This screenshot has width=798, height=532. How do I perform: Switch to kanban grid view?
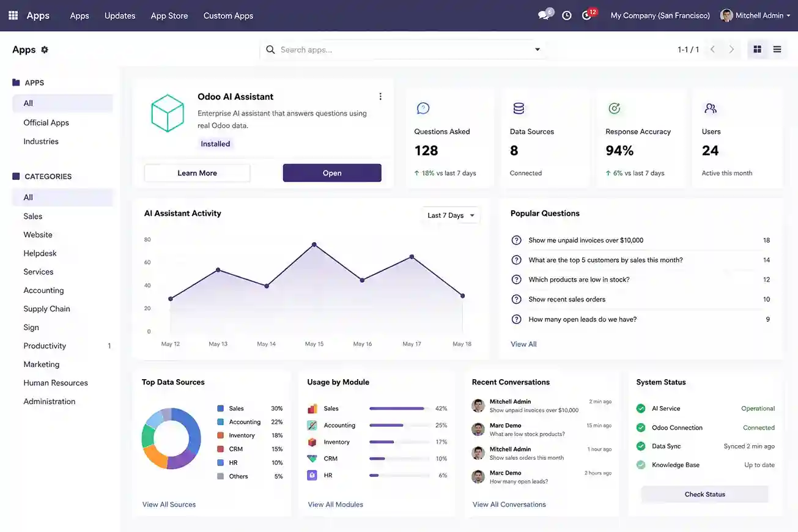(757, 50)
